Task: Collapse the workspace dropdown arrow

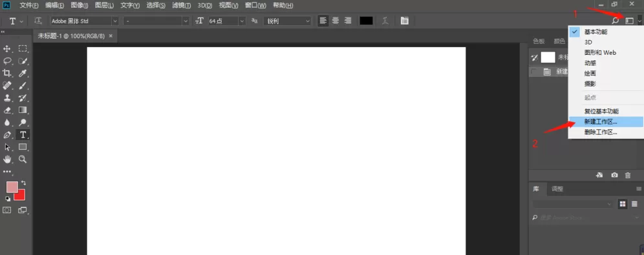Action: point(639,21)
